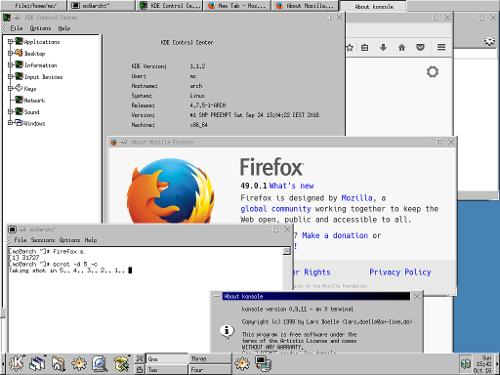Screen dimensions: 500x375
Task: Switch to New Tab - Mozilla taskbar entry
Action: tap(237, 6)
